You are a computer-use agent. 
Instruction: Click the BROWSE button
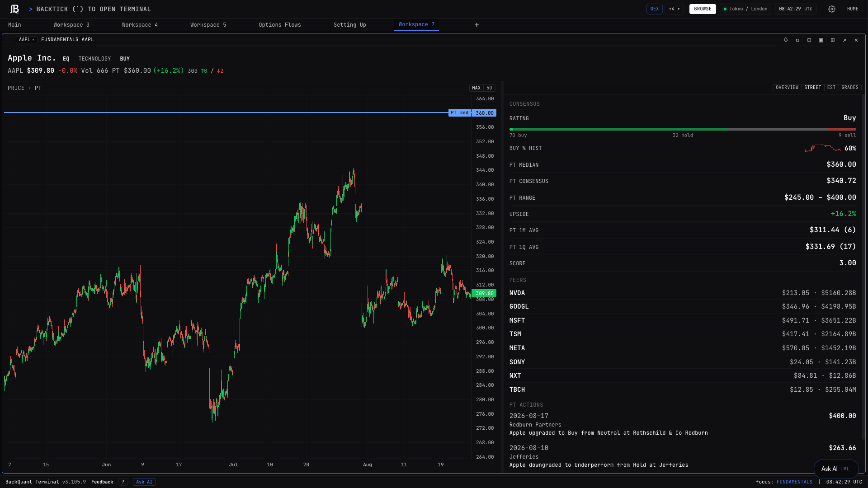(703, 9)
